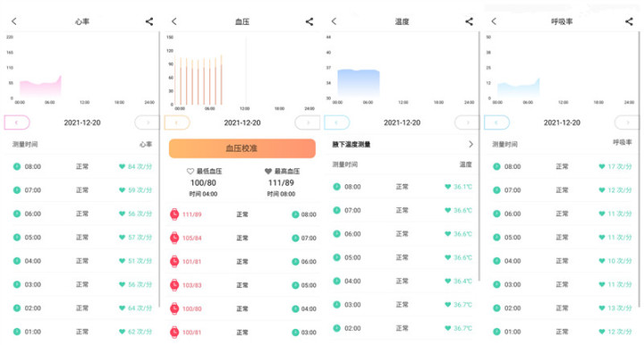Tap watch icon next to 111/89 reading

174,215
